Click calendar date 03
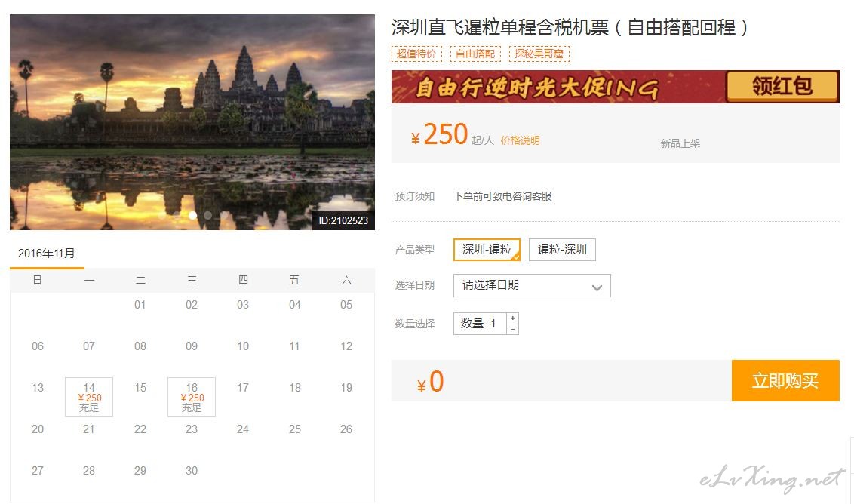 [243, 305]
